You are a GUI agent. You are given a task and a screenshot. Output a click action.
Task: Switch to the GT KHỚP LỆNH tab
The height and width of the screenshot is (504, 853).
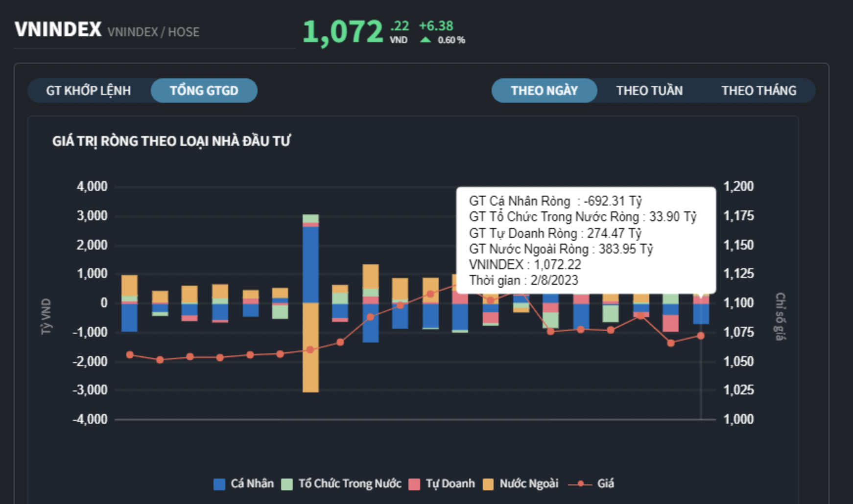click(89, 91)
